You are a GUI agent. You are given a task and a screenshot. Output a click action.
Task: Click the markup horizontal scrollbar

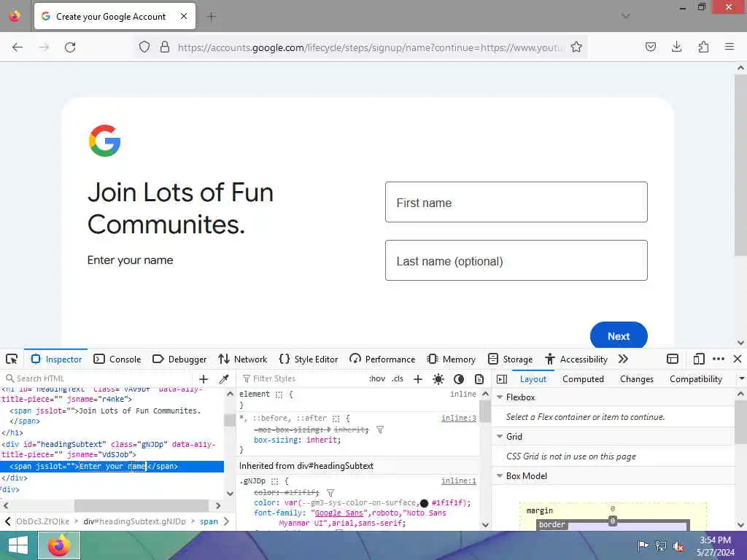pyautogui.click(x=141, y=505)
